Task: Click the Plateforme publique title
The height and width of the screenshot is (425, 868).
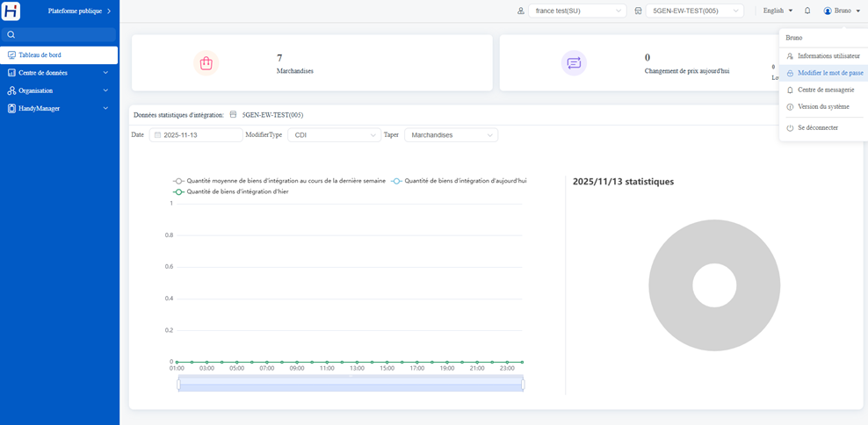Action: (x=75, y=11)
